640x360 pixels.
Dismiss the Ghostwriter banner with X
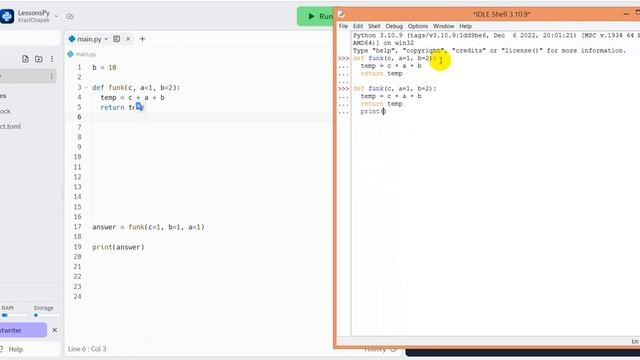click(x=55, y=330)
